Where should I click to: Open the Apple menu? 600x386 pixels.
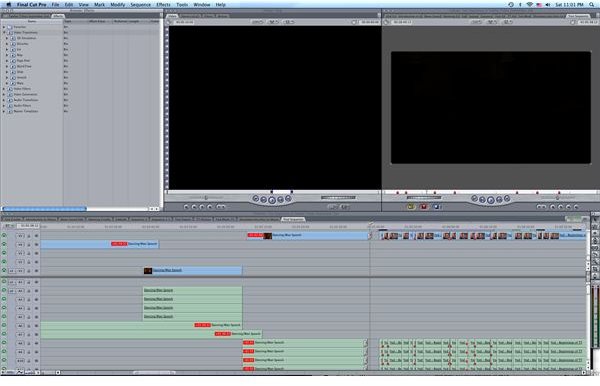pyautogui.click(x=8, y=5)
